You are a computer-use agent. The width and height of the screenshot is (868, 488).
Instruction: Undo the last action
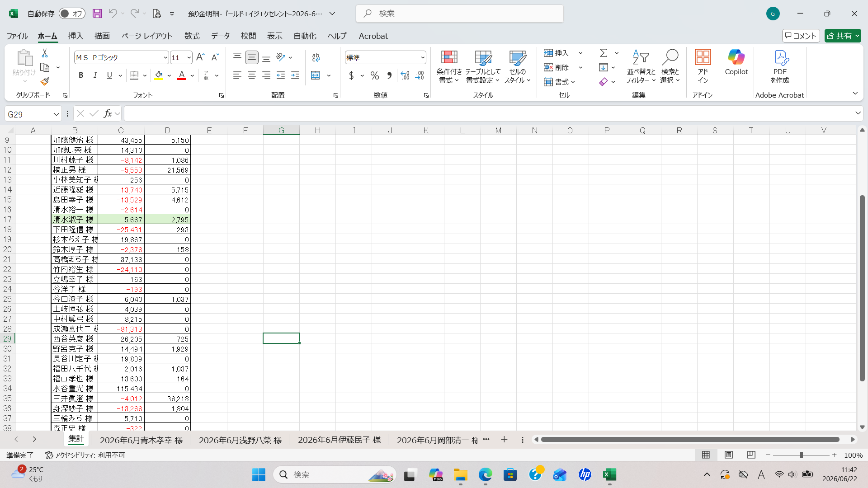113,14
